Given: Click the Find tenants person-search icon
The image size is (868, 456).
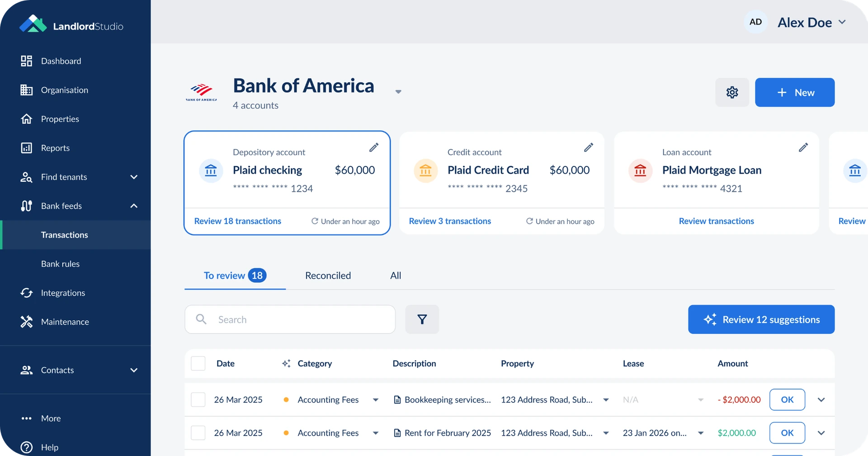Looking at the screenshot, I should click(27, 177).
